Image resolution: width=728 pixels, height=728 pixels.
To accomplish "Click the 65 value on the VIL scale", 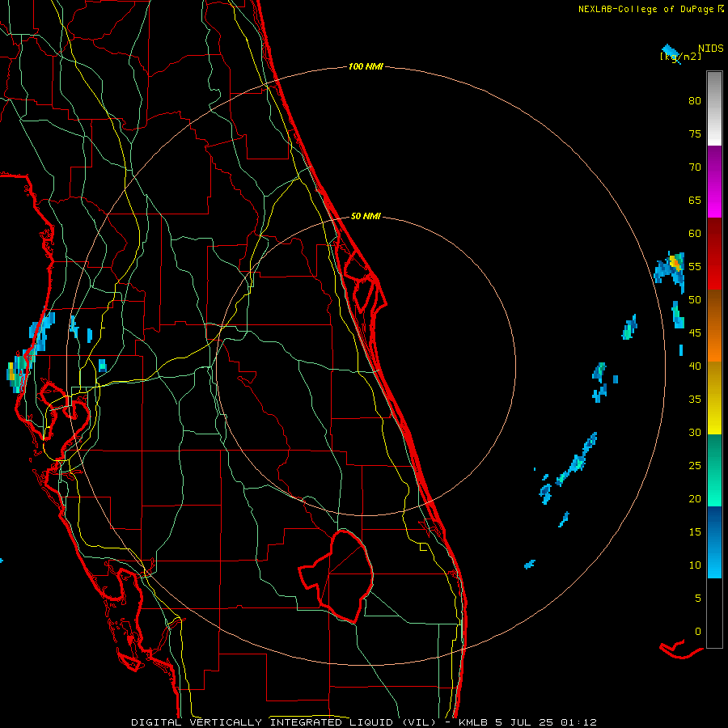I will pyautogui.click(x=695, y=200).
